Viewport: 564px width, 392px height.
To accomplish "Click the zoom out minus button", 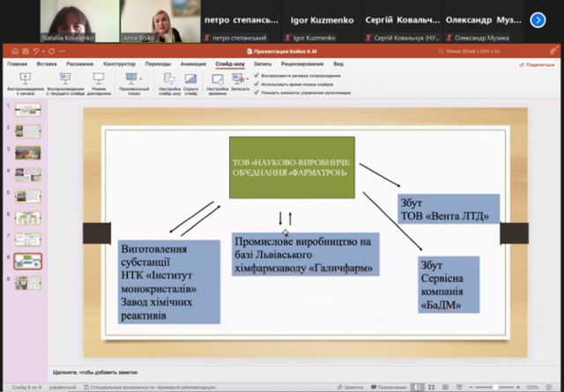I will (471, 388).
